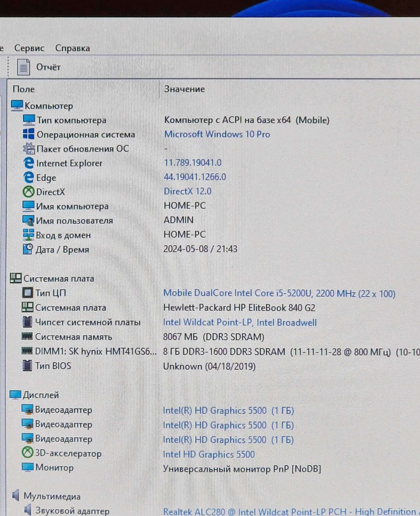Select the Операционная система field label
This screenshot has height=516, width=420.
[x=86, y=135]
